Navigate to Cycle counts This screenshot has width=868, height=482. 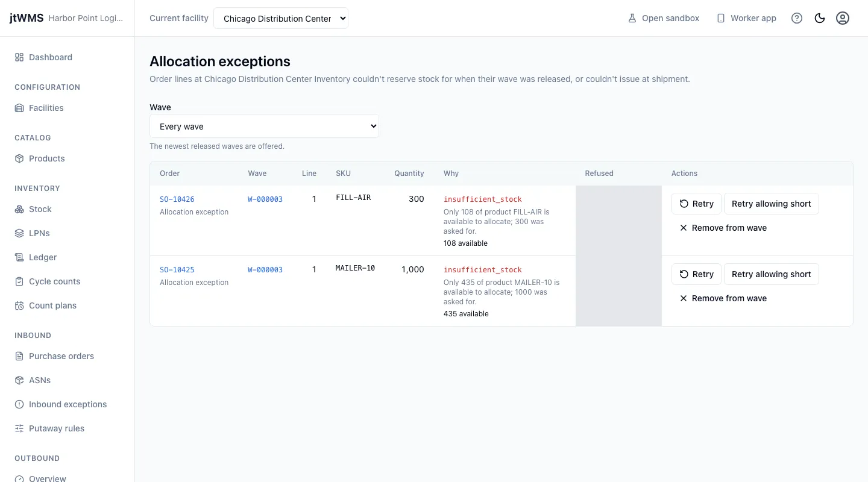pos(67,281)
